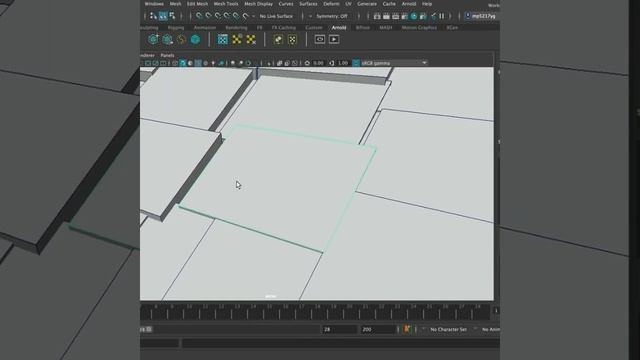Open the Deform menu

(331, 4)
